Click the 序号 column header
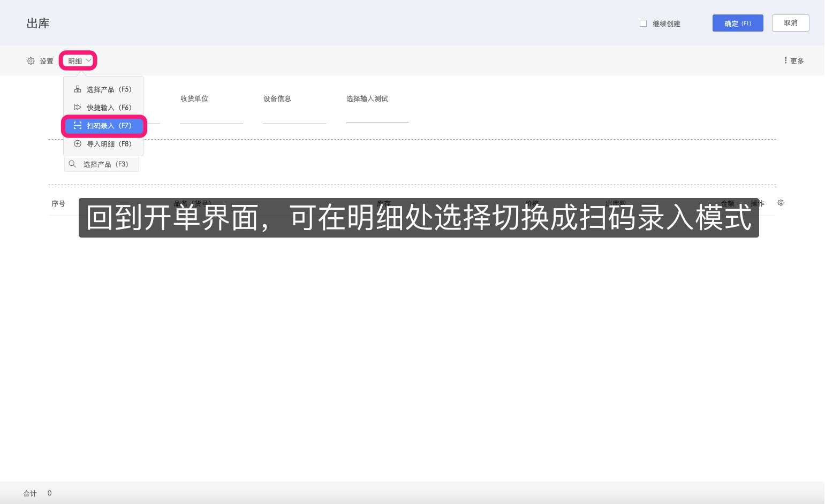The image size is (825, 504). 58,203
